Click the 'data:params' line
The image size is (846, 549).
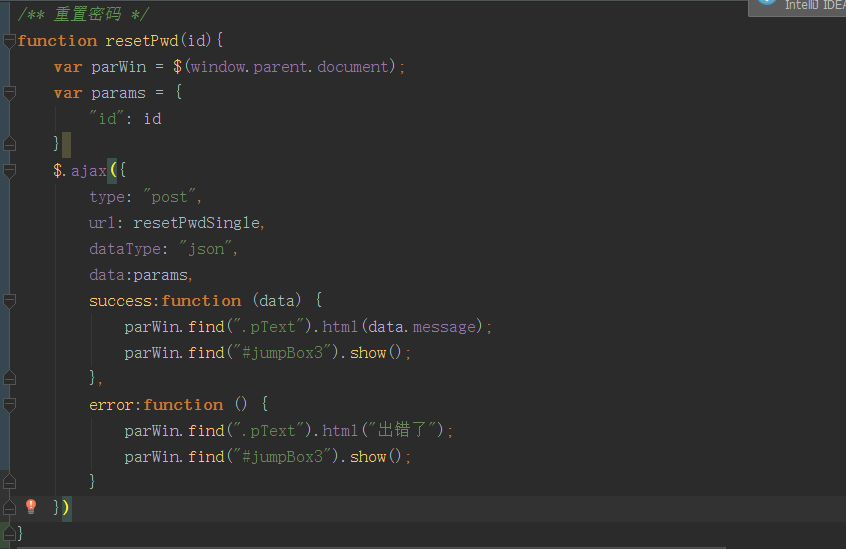141,274
